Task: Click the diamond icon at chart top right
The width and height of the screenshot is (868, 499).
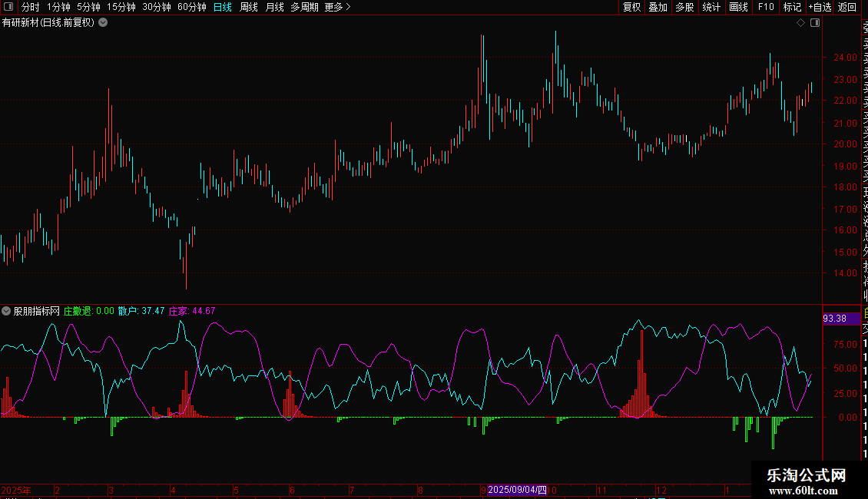Action: (800, 23)
